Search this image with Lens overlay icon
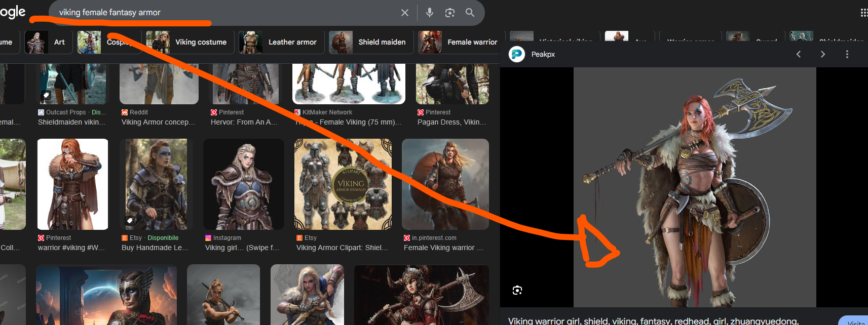The width and height of the screenshot is (868, 325). point(517,290)
